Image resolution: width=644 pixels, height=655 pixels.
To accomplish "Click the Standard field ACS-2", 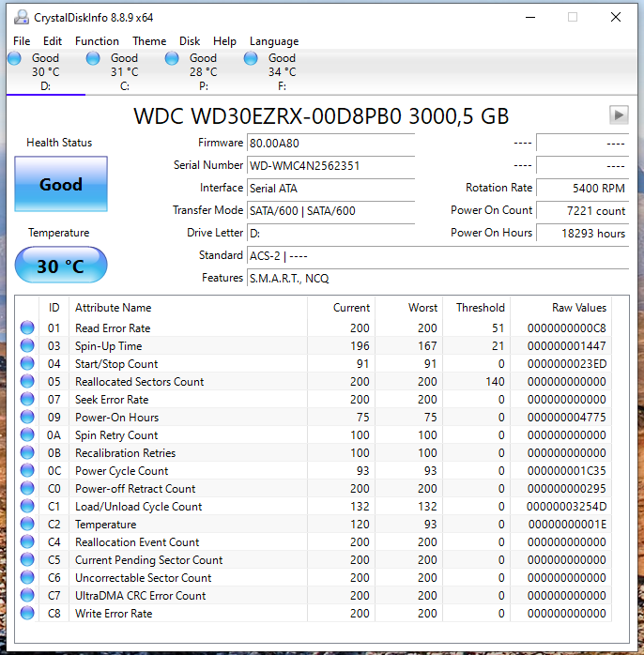I will pos(438,255).
